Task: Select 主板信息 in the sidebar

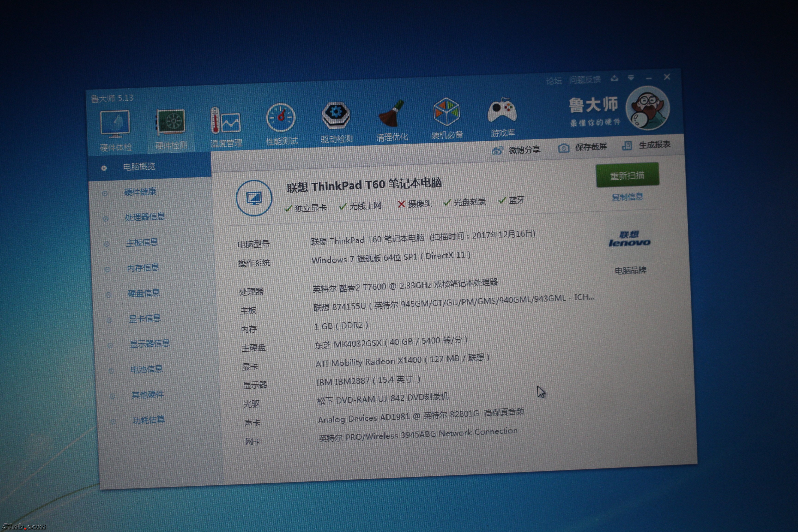Action: 142,243
